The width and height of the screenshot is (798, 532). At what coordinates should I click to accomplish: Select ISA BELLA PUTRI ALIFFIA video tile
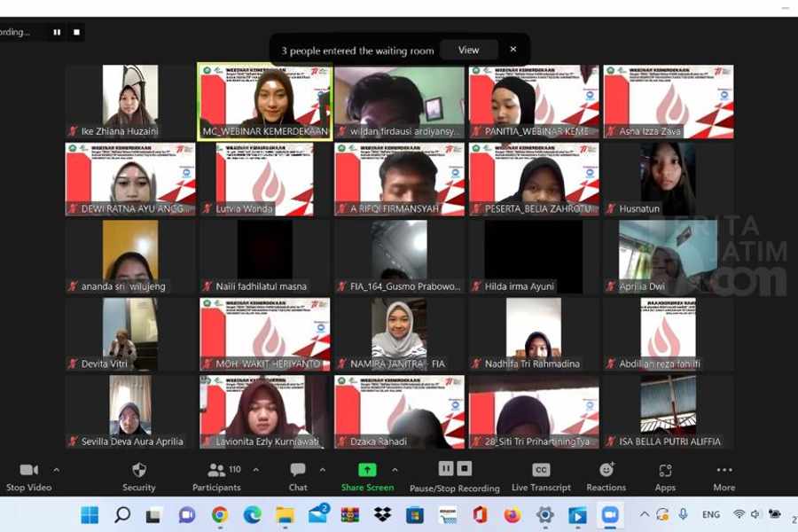pos(669,411)
